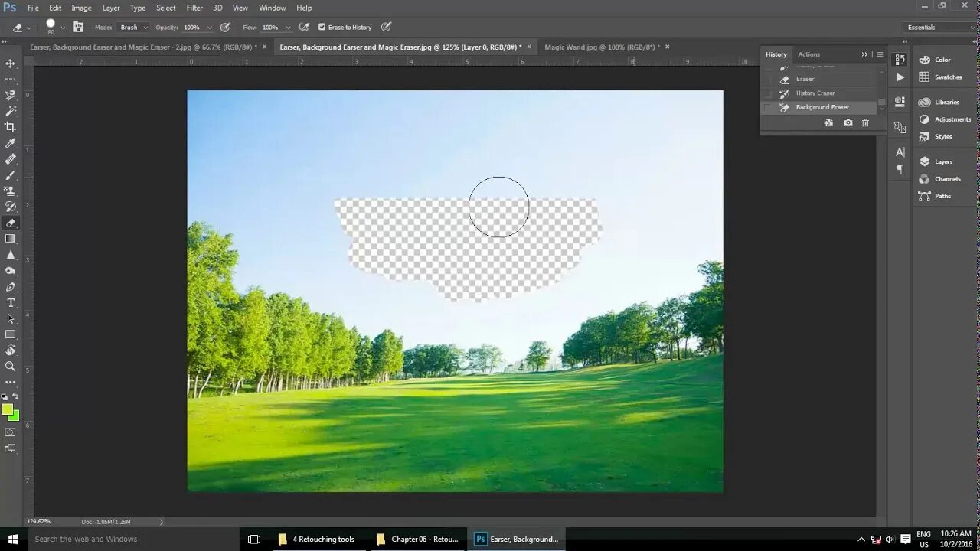Set history brush source for Eraser state
Screen dimensions: 980x551
click(x=769, y=79)
